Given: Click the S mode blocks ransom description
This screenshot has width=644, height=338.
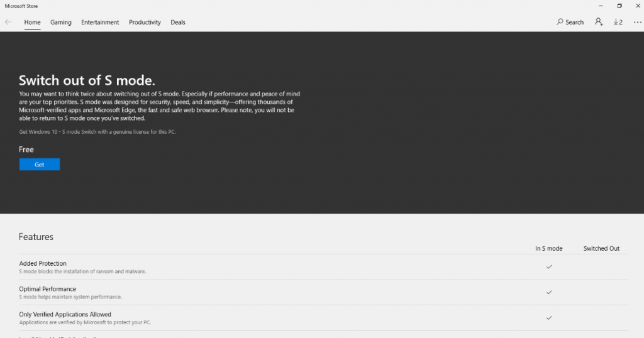Looking at the screenshot, I should [x=82, y=271].
